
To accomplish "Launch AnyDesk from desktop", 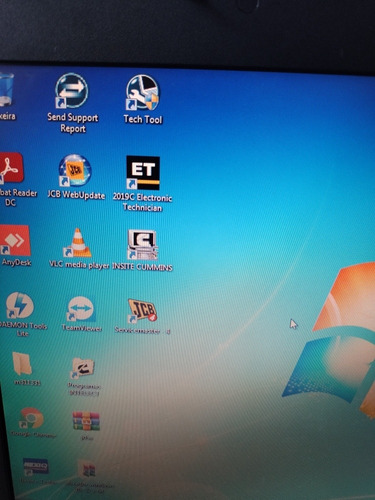I will pos(15,241).
